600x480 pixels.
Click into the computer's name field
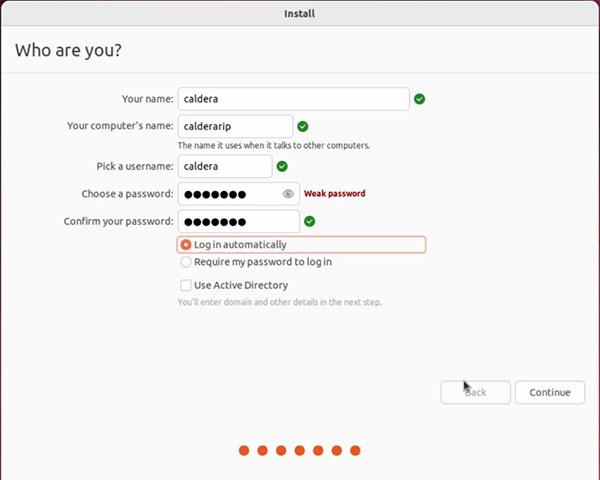click(235, 126)
